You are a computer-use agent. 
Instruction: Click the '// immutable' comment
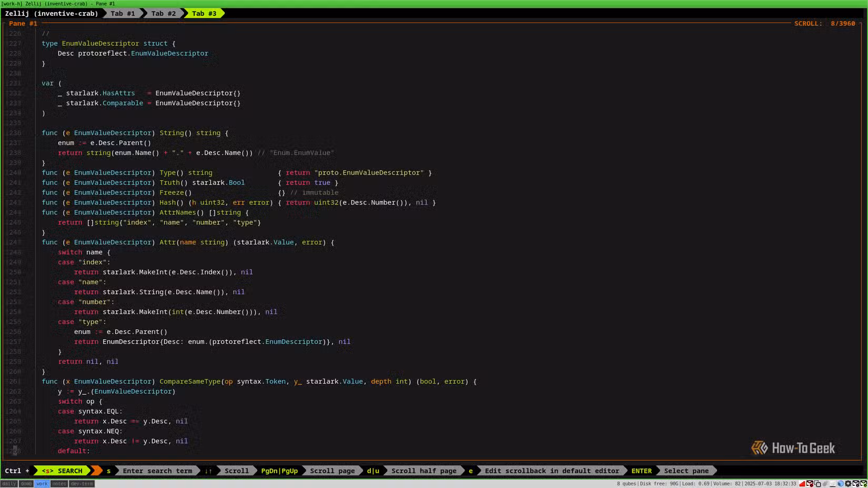click(x=314, y=193)
